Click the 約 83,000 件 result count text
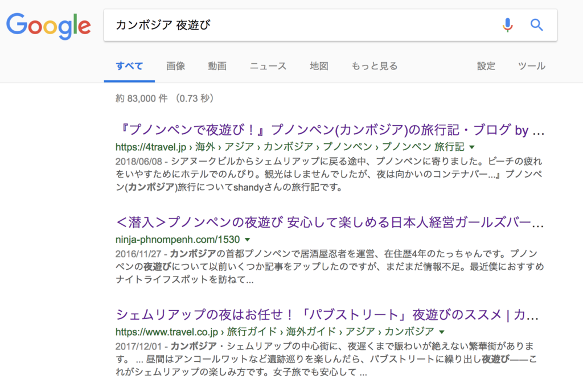The image size is (583, 392). [x=141, y=98]
